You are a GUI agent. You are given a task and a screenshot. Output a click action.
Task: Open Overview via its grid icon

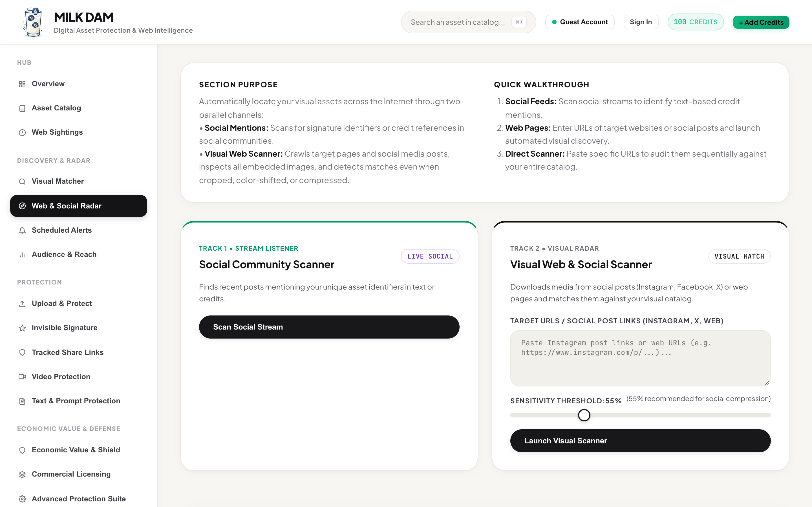(22, 84)
